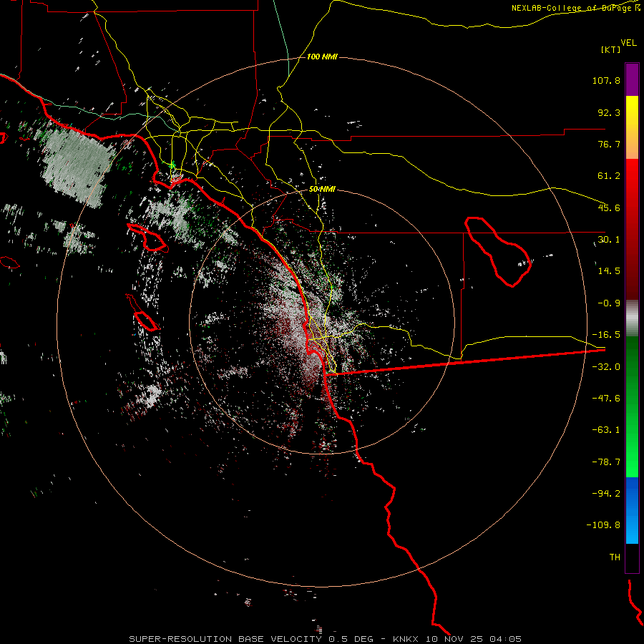Click the -94.2 legend value
Image resolution: width=644 pixels, height=644 pixels.
[x=606, y=494]
